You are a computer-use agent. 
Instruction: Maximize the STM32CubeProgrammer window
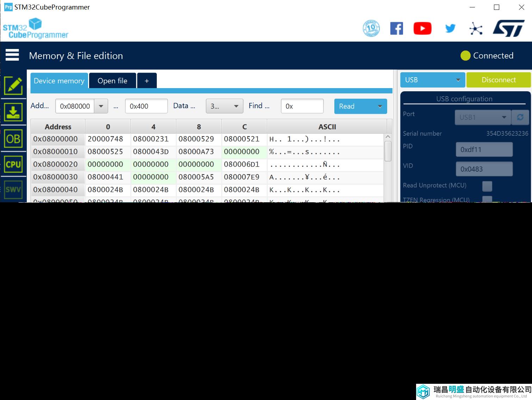click(x=496, y=7)
